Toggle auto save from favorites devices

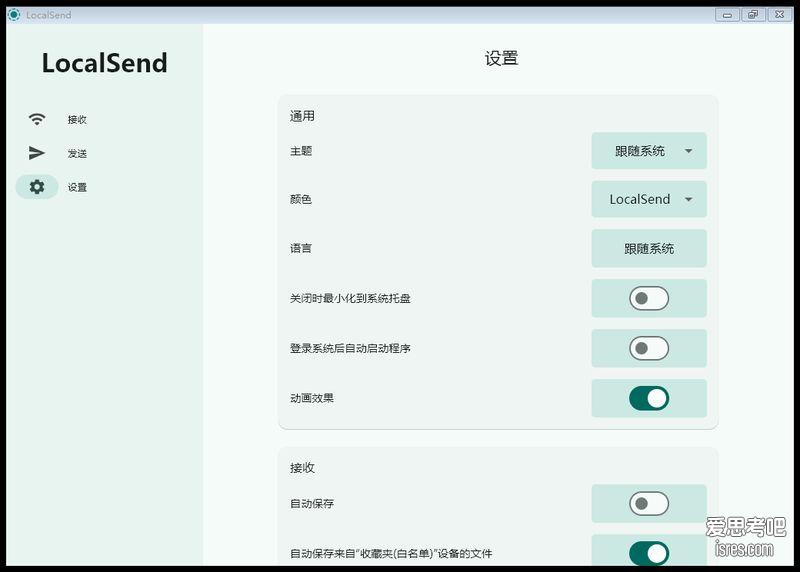coord(649,553)
